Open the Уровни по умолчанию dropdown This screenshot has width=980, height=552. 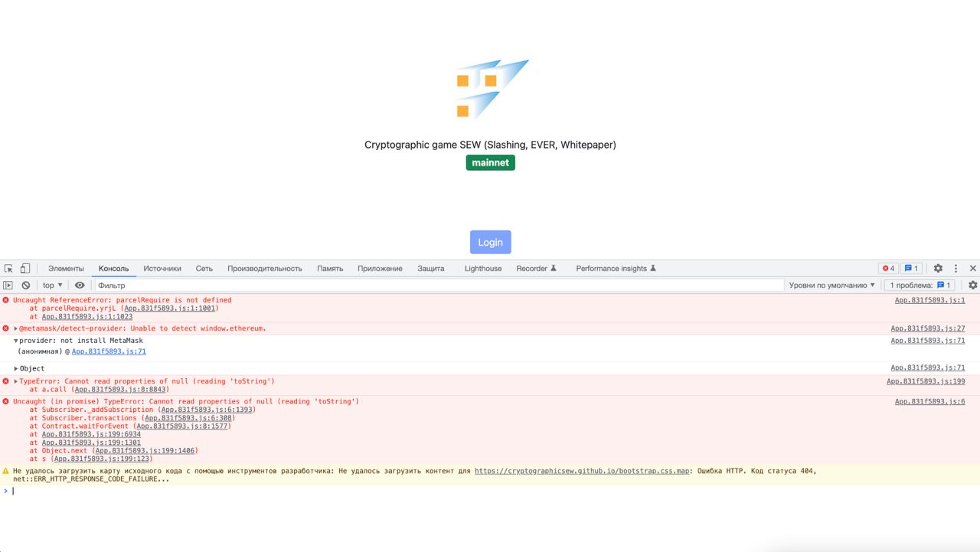click(x=831, y=286)
